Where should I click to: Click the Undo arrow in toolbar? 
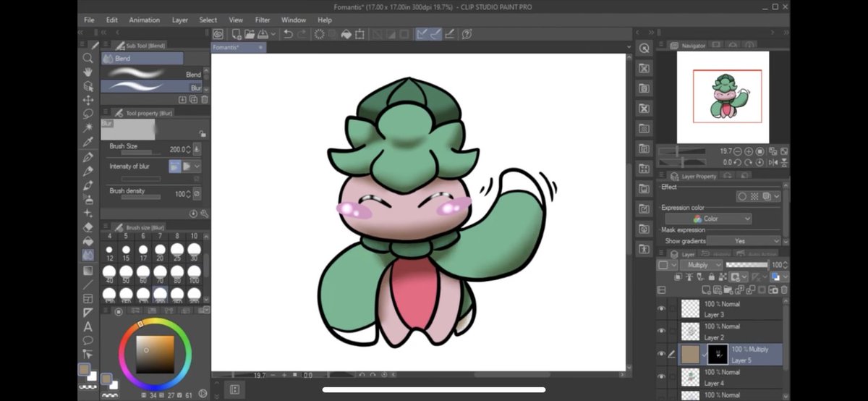pyautogui.click(x=288, y=34)
